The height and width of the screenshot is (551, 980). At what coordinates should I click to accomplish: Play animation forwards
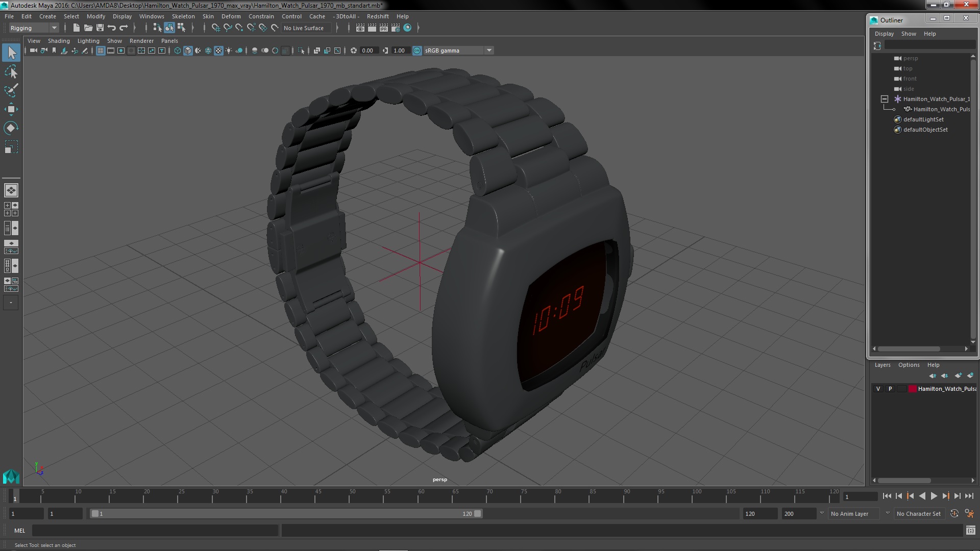coord(934,496)
